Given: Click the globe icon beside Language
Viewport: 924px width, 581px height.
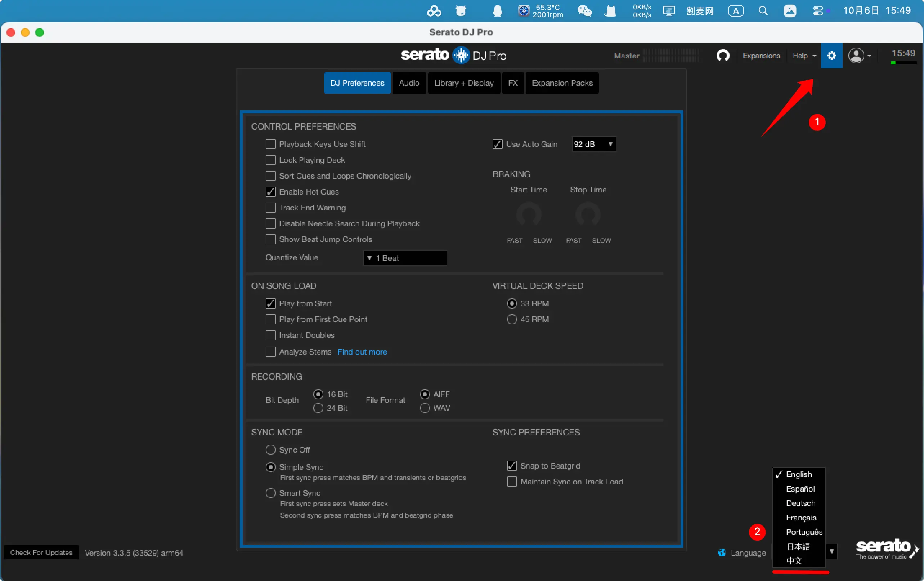Looking at the screenshot, I should pos(722,553).
